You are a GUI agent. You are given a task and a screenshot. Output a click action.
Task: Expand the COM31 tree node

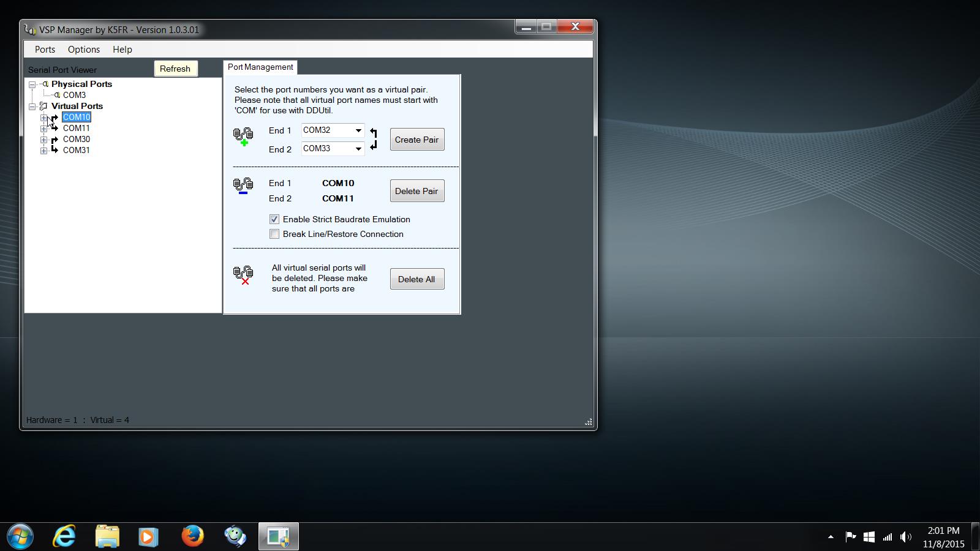[43, 151]
